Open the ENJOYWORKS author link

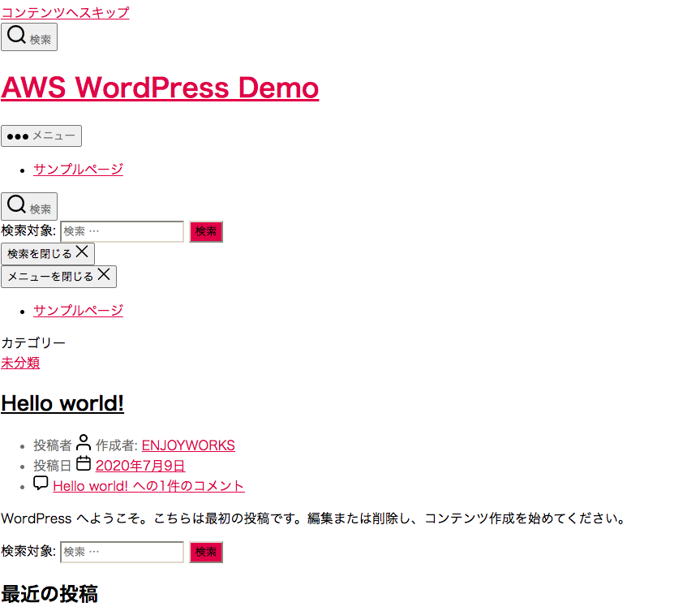[x=188, y=445]
